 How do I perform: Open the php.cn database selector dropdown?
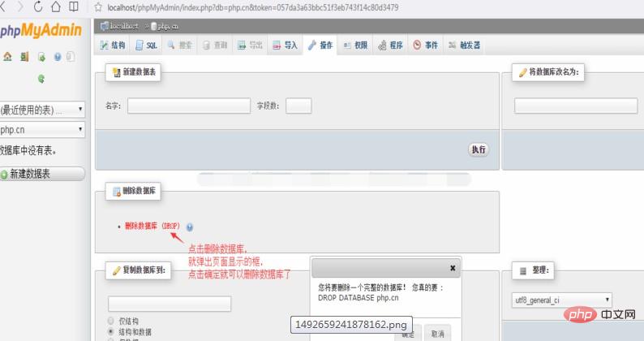42,130
